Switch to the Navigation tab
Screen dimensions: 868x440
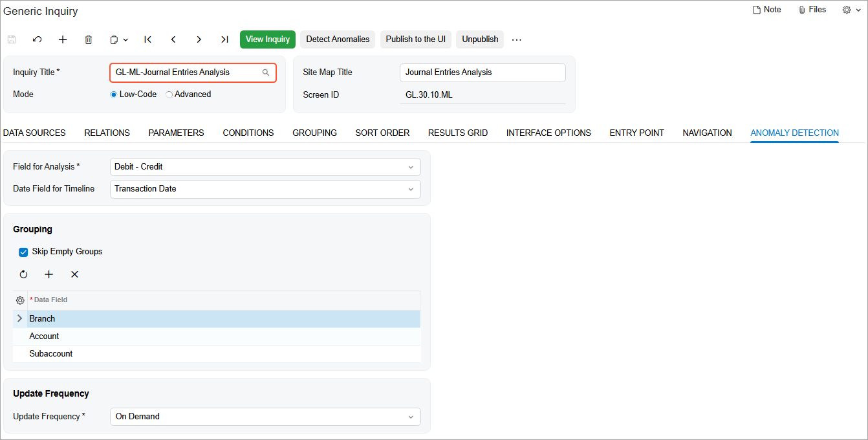pos(707,133)
